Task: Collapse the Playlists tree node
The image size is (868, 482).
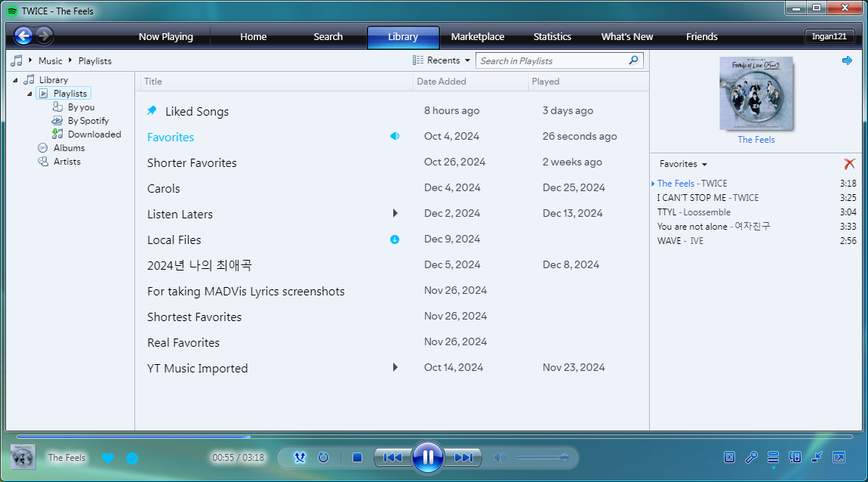Action: 30,94
